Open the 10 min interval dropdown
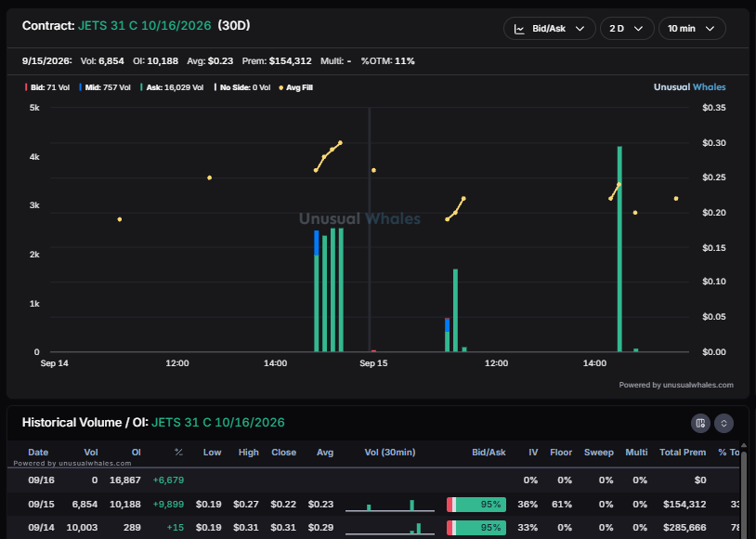The image size is (756, 539). pos(692,29)
